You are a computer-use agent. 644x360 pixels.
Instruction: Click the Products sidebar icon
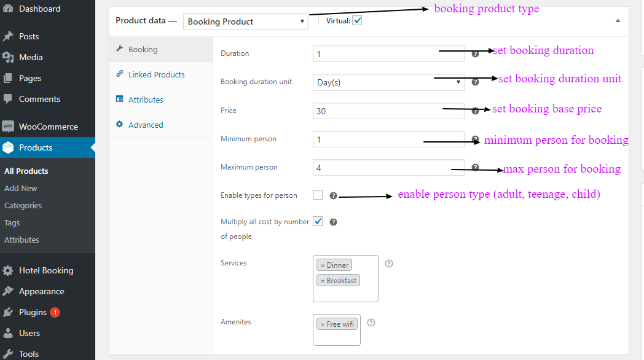coord(7,147)
